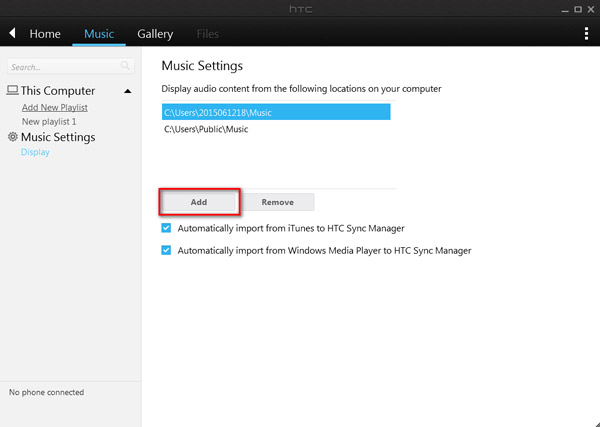Screen dimensions: 600x427
Task: Click the search magnifier icon
Action: [x=126, y=66]
